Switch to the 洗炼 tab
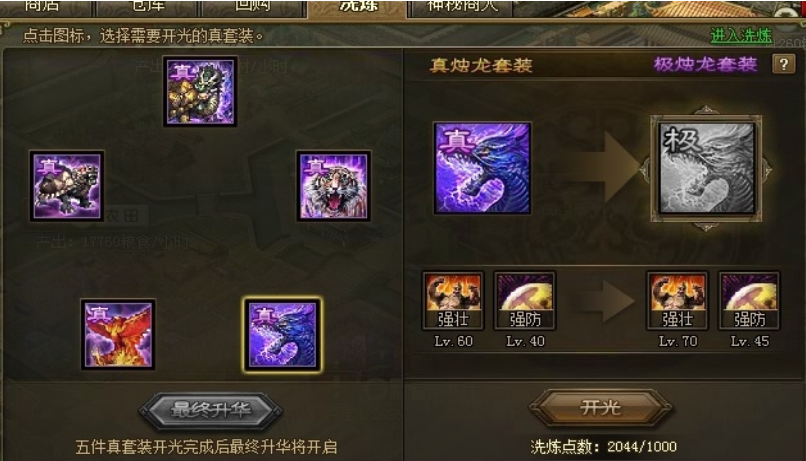 click(x=357, y=8)
